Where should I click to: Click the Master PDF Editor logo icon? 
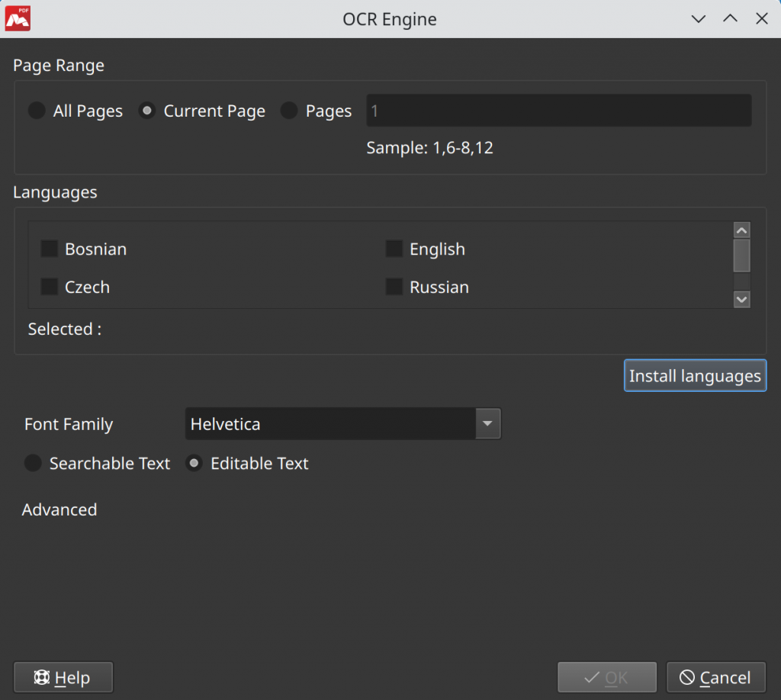tap(17, 18)
